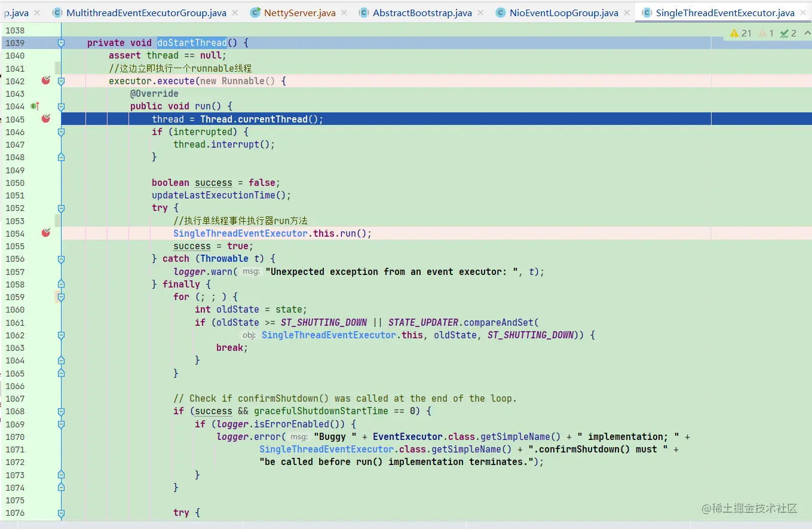
Task: Collapse the isErrorEnabled block at line 1069
Action: (61, 424)
